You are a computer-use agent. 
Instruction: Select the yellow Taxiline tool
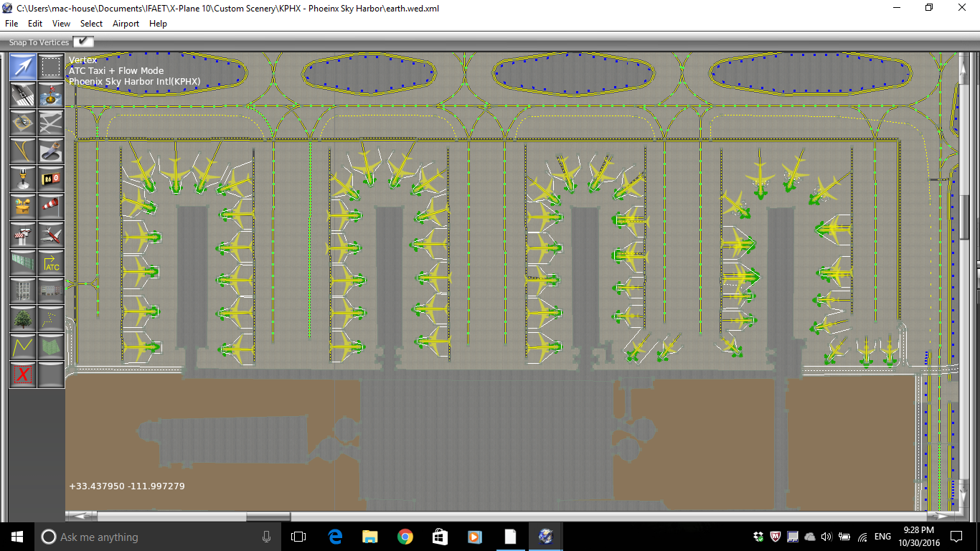point(23,151)
